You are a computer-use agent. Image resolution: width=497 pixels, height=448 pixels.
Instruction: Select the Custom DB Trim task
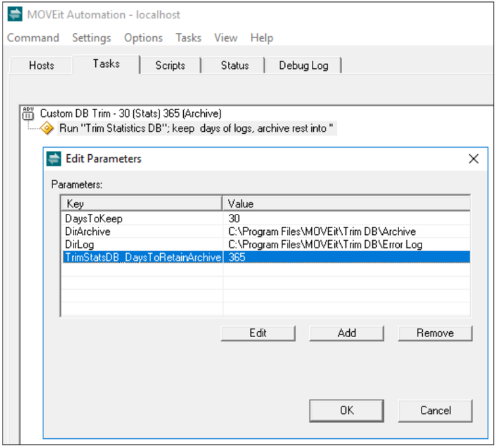(x=130, y=113)
